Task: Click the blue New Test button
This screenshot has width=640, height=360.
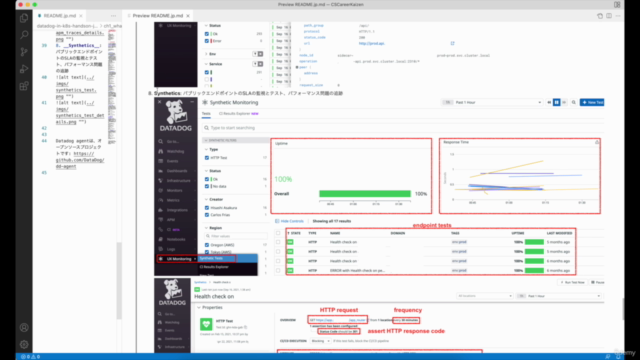Action: [592, 102]
